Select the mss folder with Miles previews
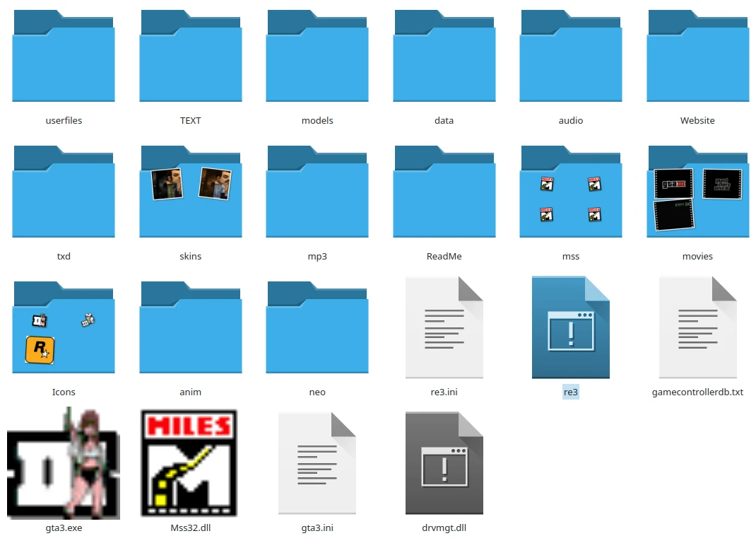The image size is (756, 548). [x=571, y=192]
